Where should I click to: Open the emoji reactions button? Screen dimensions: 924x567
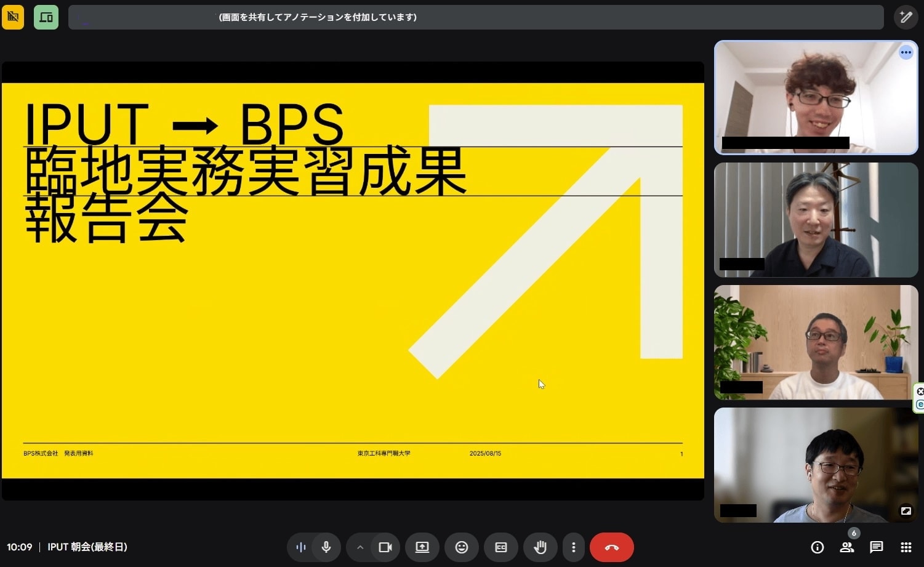click(x=462, y=547)
